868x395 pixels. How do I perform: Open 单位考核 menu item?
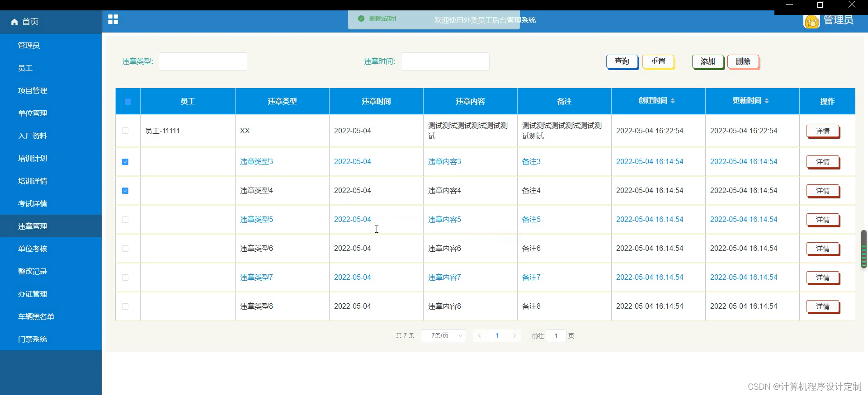click(51, 249)
